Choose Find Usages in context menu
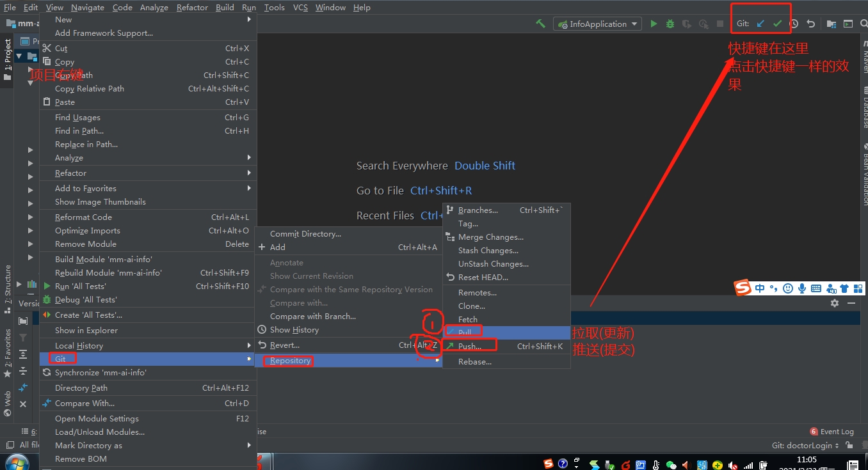This screenshot has width=868, height=470. [x=148, y=118]
